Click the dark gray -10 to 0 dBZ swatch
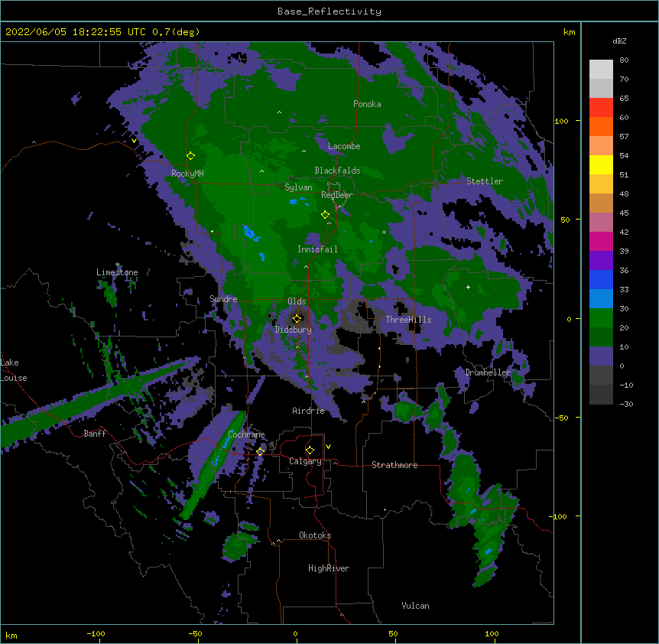The width and height of the screenshot is (659, 644). click(601, 376)
